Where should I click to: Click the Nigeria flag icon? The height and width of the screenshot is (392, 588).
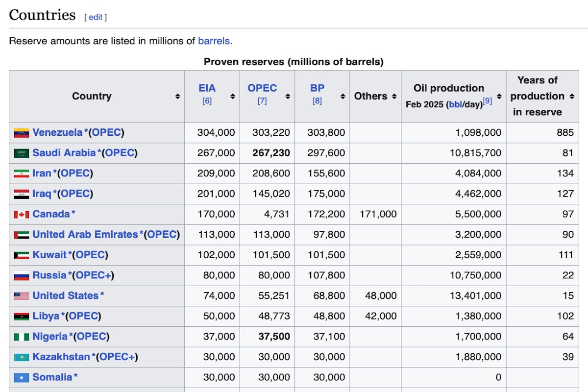tap(21, 337)
